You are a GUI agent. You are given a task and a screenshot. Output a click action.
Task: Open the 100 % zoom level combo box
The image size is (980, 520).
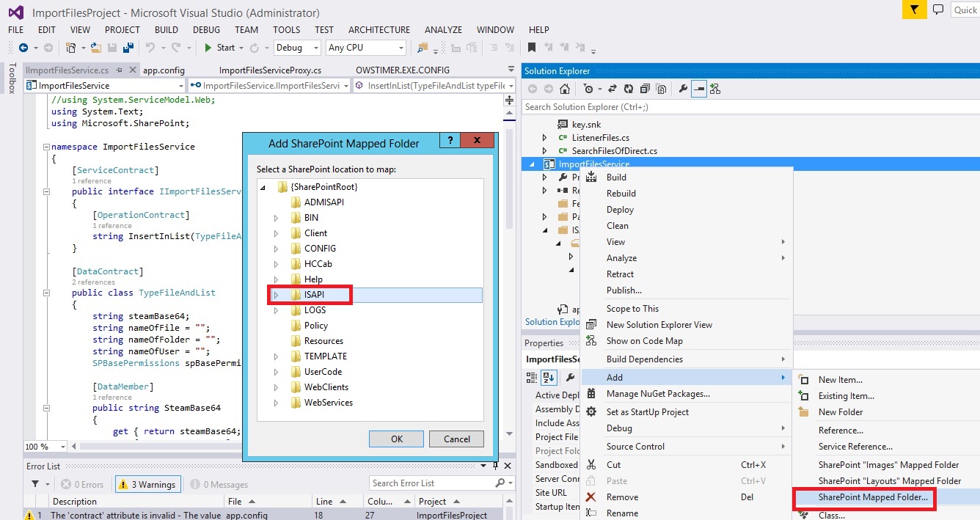46,447
